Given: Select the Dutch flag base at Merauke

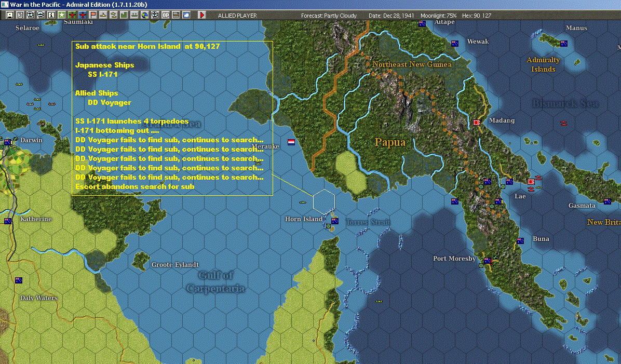Looking at the screenshot, I should pyautogui.click(x=291, y=142).
